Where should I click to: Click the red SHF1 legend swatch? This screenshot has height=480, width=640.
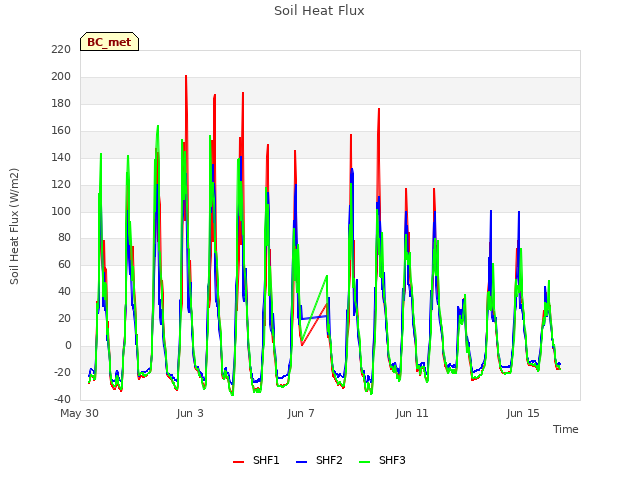click(x=238, y=462)
